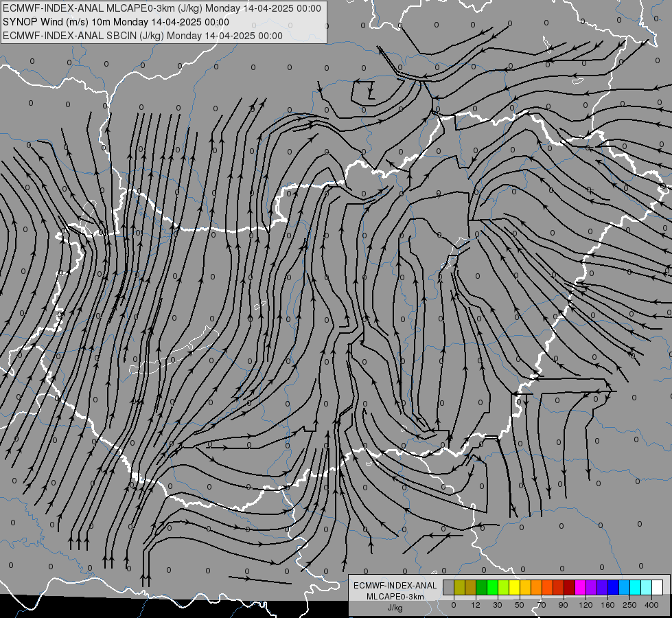Click the 50 value under the legend
Screen dimensions: 672x618
click(x=520, y=606)
